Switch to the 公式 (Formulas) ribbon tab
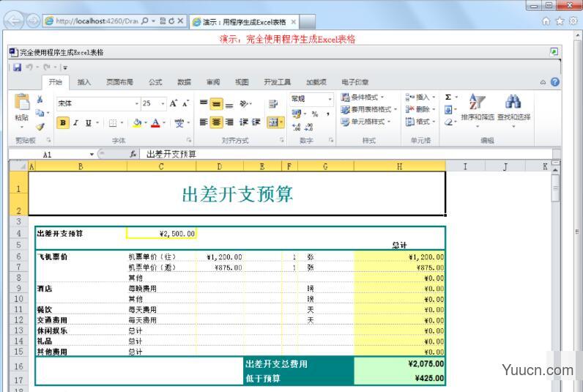 155,82
